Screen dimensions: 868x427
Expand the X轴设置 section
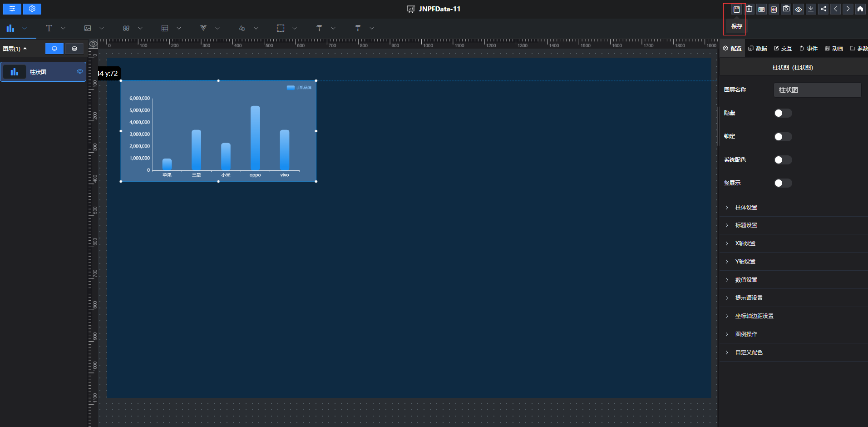click(745, 243)
